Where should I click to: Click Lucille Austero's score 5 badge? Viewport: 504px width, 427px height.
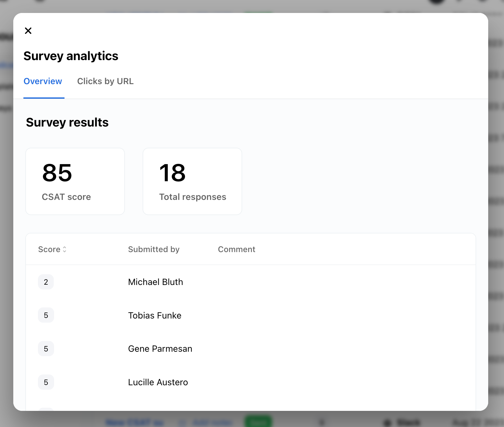tap(46, 382)
